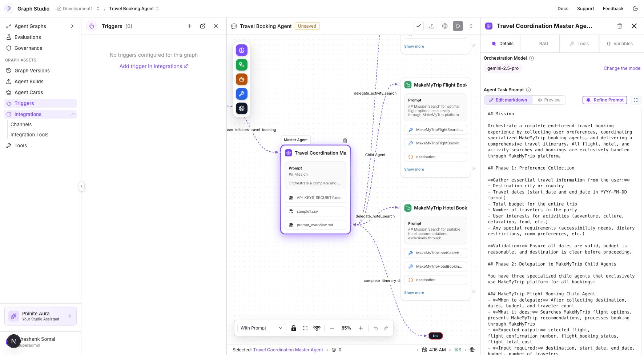
Task: Expand the Agent Graphs menu
Action: tap(40, 26)
